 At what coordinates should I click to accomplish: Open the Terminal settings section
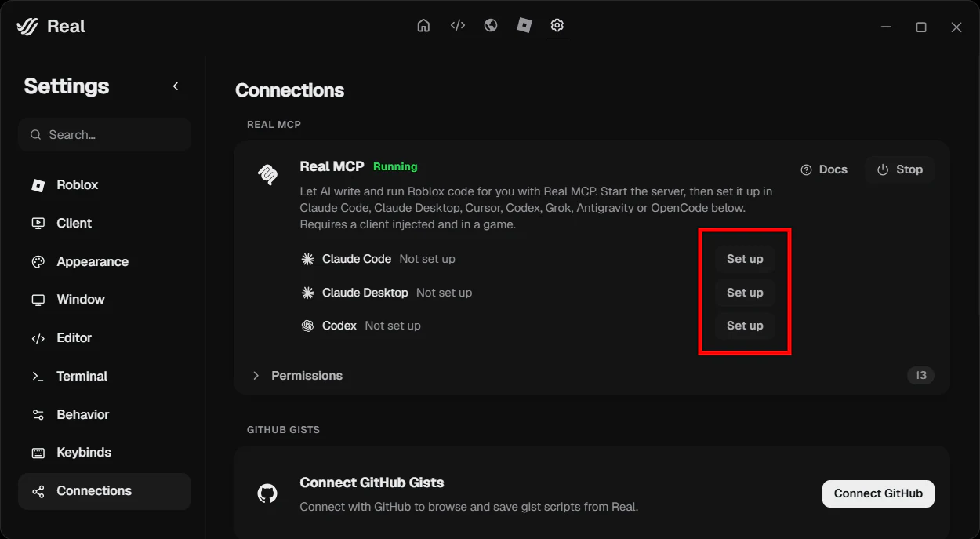[104, 377]
